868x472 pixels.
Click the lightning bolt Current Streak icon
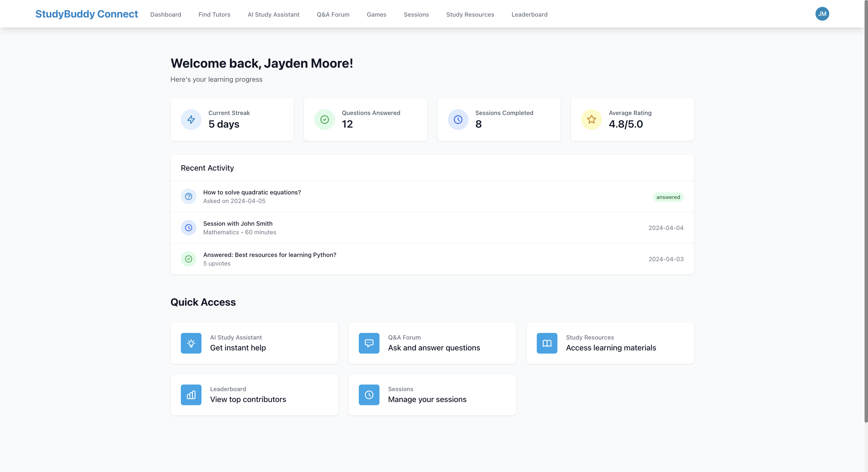click(191, 120)
